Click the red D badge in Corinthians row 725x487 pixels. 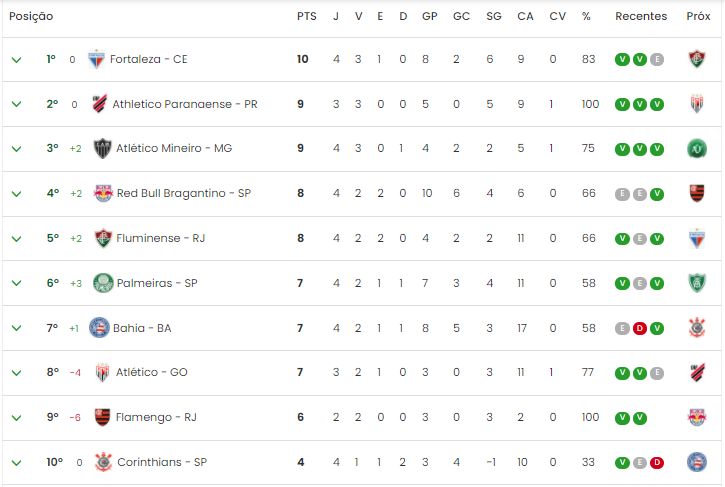(x=657, y=462)
